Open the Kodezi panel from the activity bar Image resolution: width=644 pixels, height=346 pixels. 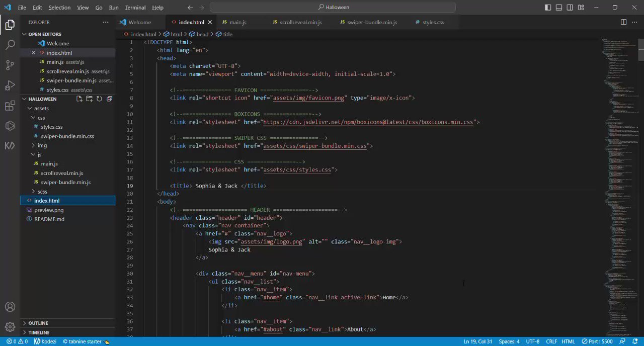[10, 146]
